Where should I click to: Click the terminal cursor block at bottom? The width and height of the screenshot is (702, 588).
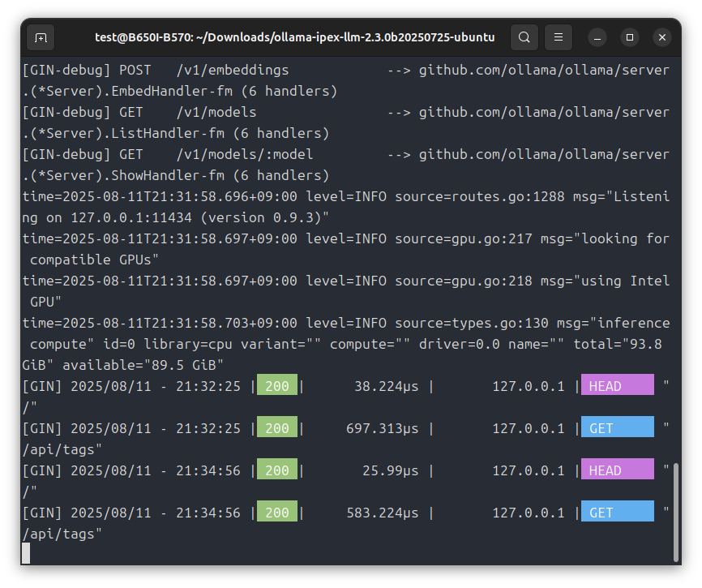[27, 553]
